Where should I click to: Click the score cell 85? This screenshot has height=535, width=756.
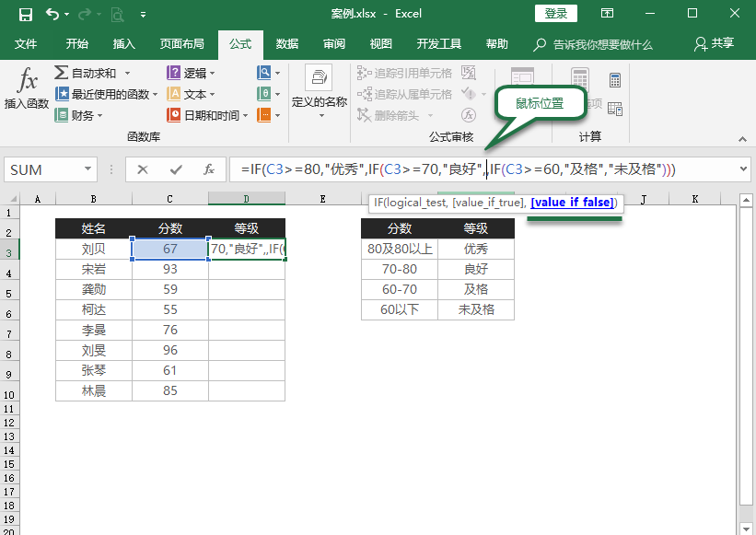pyautogui.click(x=169, y=390)
